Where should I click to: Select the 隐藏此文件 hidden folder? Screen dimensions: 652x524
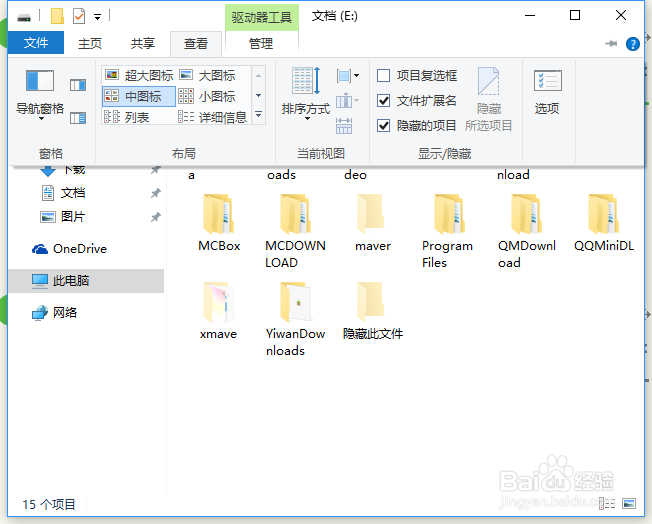[x=373, y=311]
